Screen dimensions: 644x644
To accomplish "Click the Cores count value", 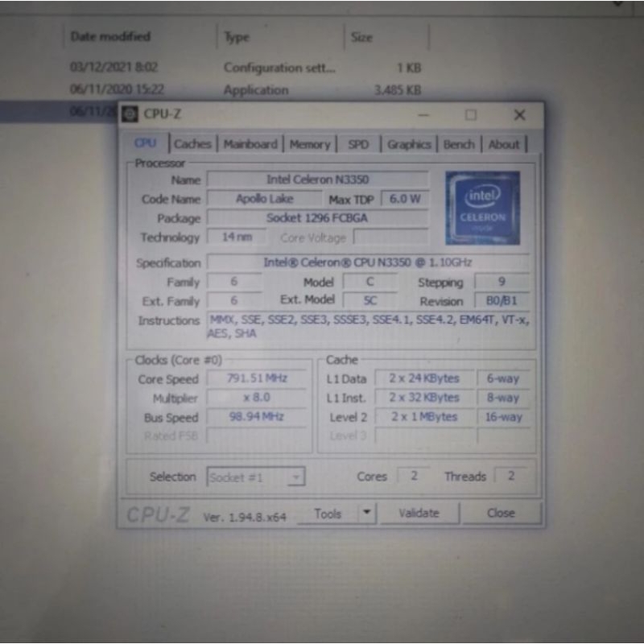I will [414, 476].
